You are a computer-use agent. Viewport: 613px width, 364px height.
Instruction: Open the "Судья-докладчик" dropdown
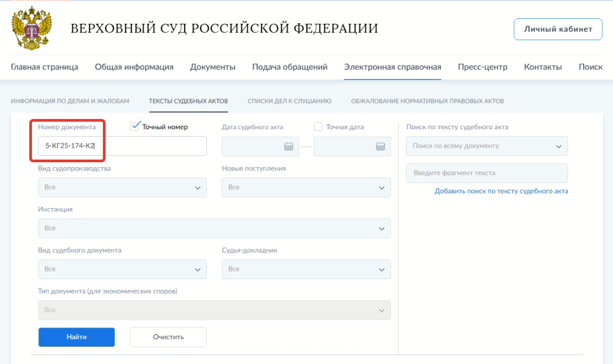(306, 269)
